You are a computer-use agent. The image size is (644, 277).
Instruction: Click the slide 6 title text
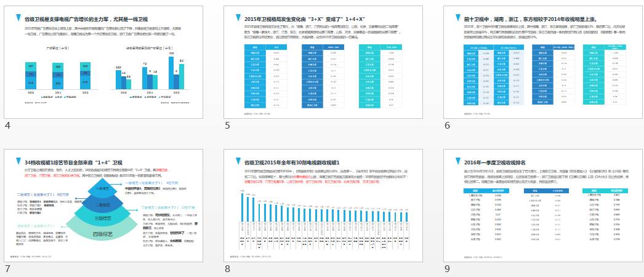click(x=529, y=19)
